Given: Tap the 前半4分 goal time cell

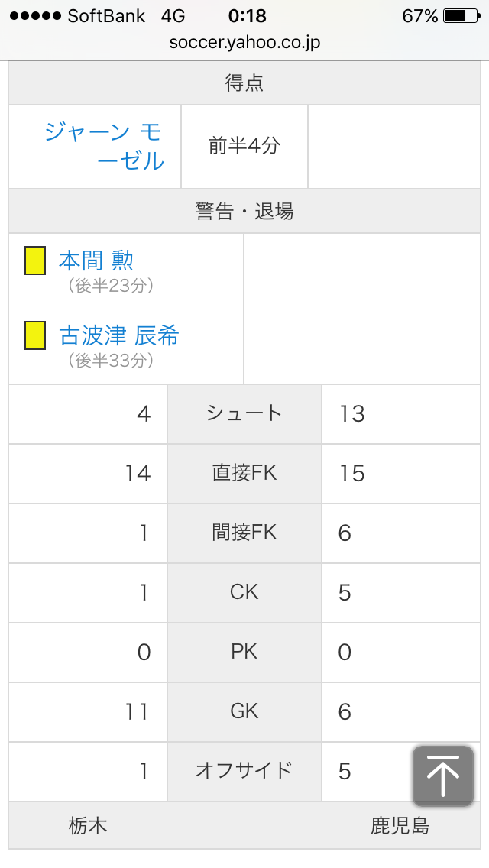Looking at the screenshot, I should [x=244, y=146].
